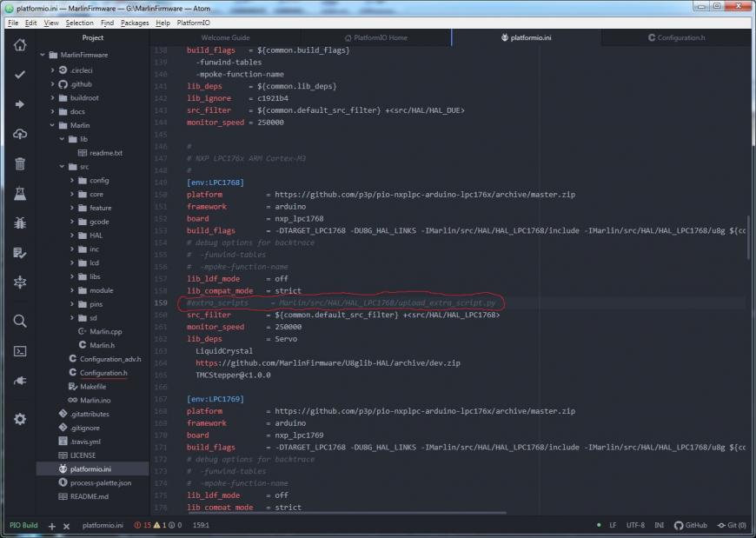This screenshot has width=756, height=538.
Task: Click platformio.ini file name in status bar
Action: coord(103,525)
